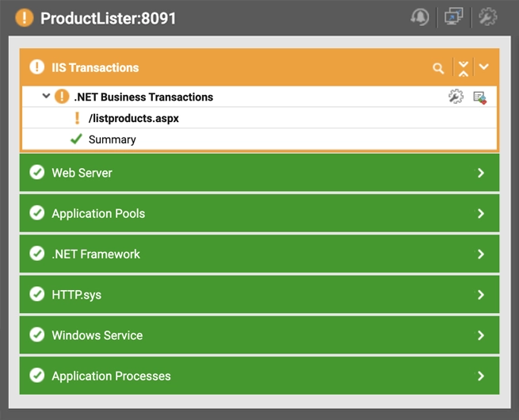The height and width of the screenshot is (420, 519).
Task: Click the alarm bell history icon
Action: pyautogui.click(x=420, y=17)
